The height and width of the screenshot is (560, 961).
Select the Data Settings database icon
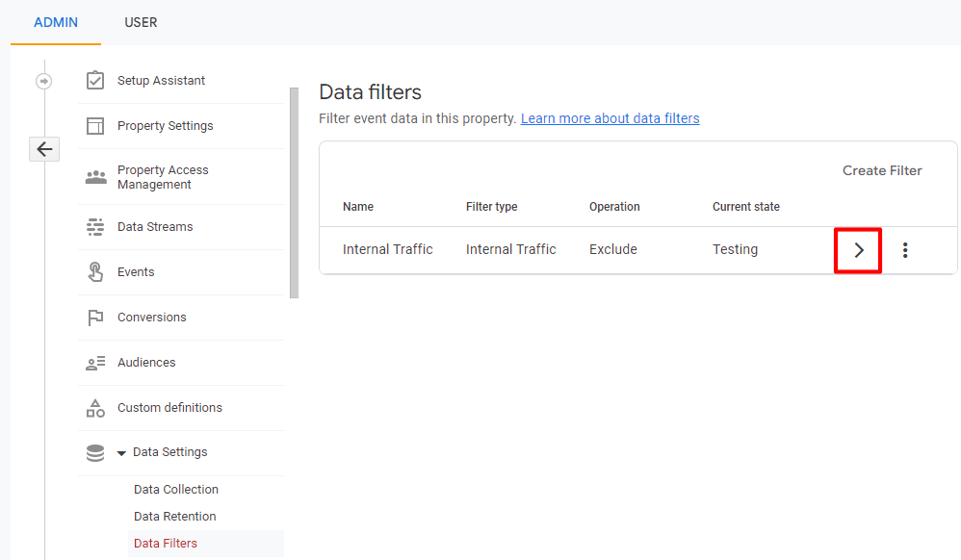[95, 451]
